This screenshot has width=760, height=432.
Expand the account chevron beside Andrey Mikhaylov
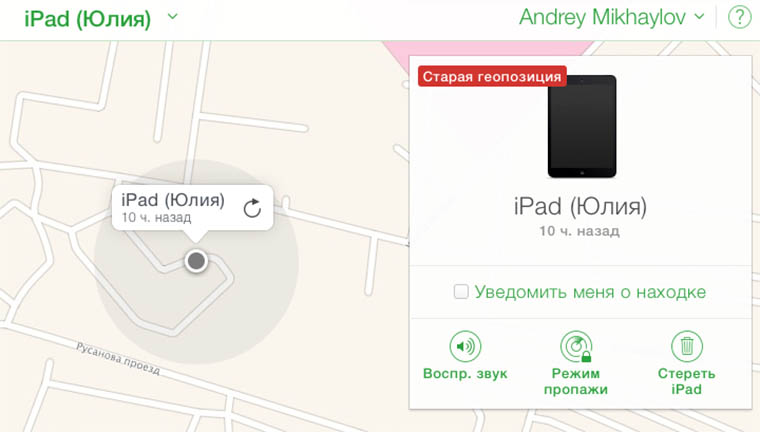[699, 16]
